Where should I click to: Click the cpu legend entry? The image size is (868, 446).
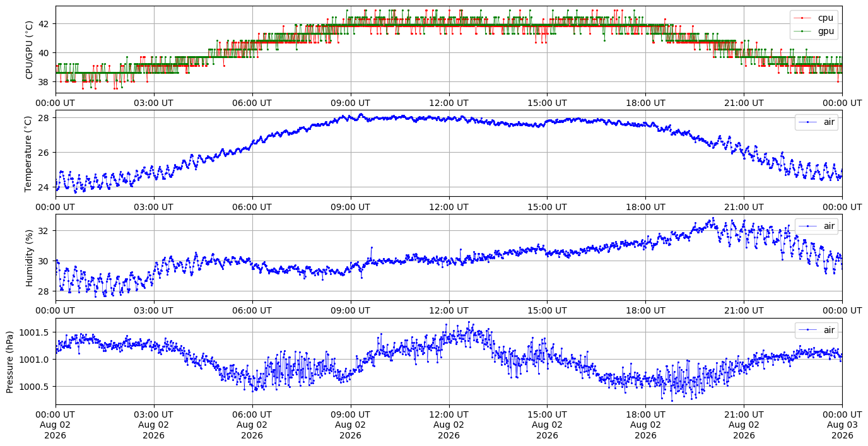click(814, 18)
